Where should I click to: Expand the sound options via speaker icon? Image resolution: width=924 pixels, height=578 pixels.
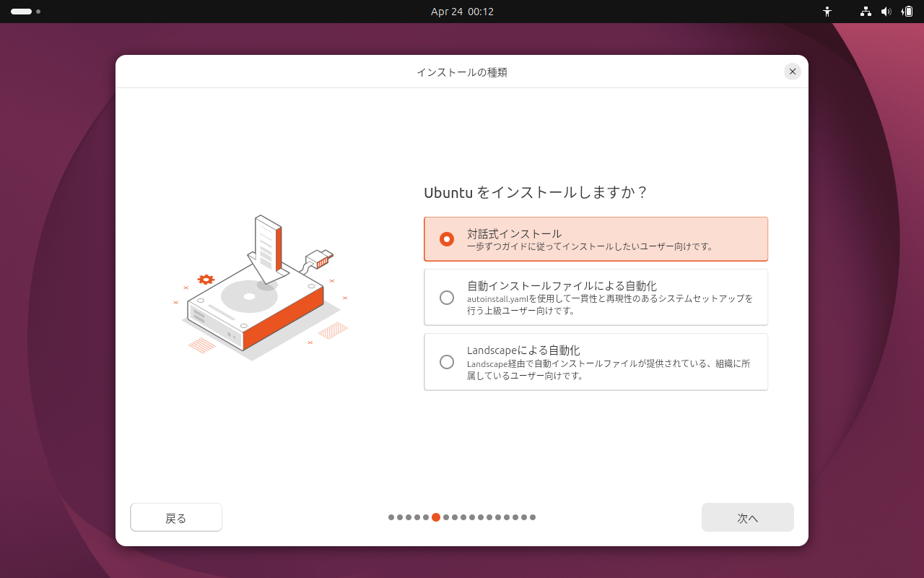click(x=886, y=12)
